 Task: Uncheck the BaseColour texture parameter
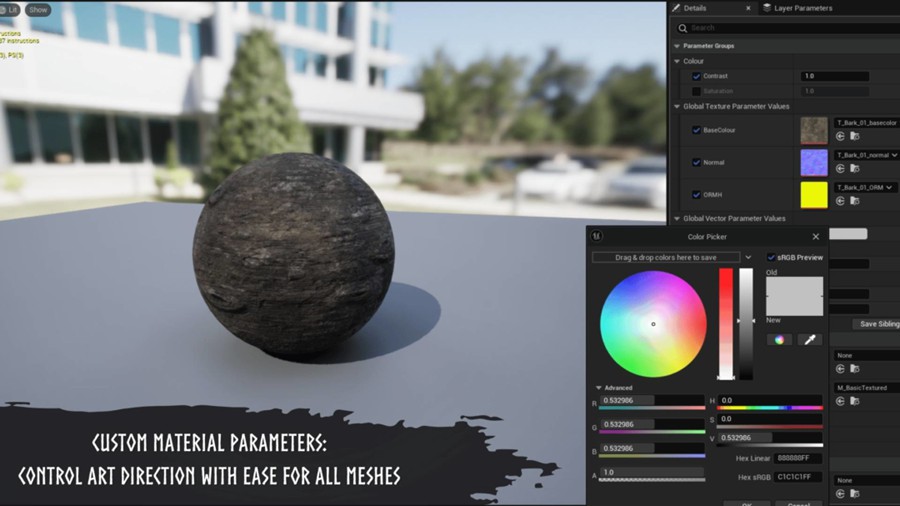[x=697, y=130]
